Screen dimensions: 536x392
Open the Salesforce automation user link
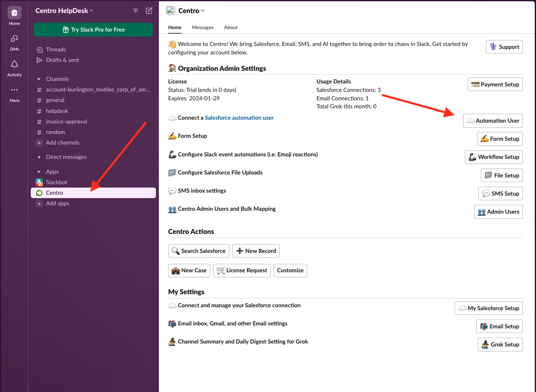coord(239,118)
